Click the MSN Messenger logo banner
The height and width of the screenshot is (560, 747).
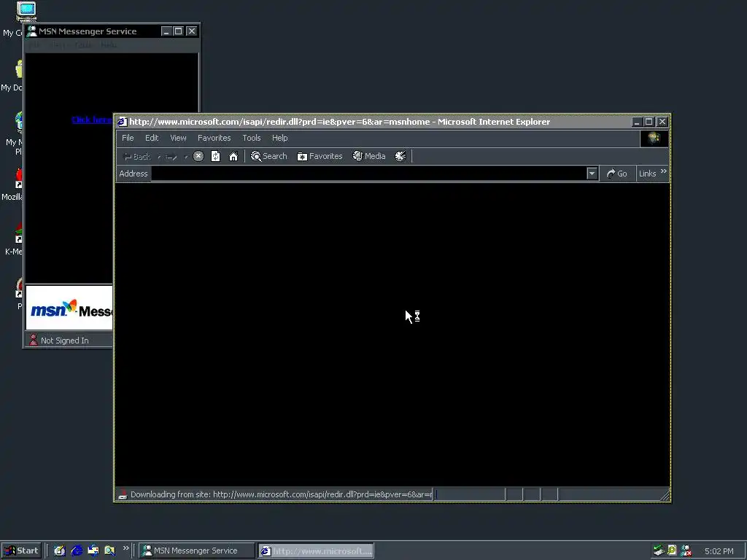tap(69, 308)
